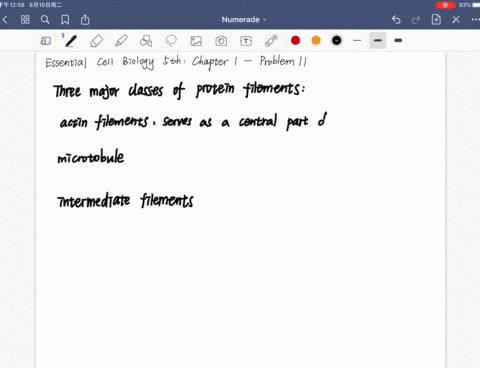Bookmark the current page
The image size is (480, 368).
pyautogui.click(x=65, y=20)
